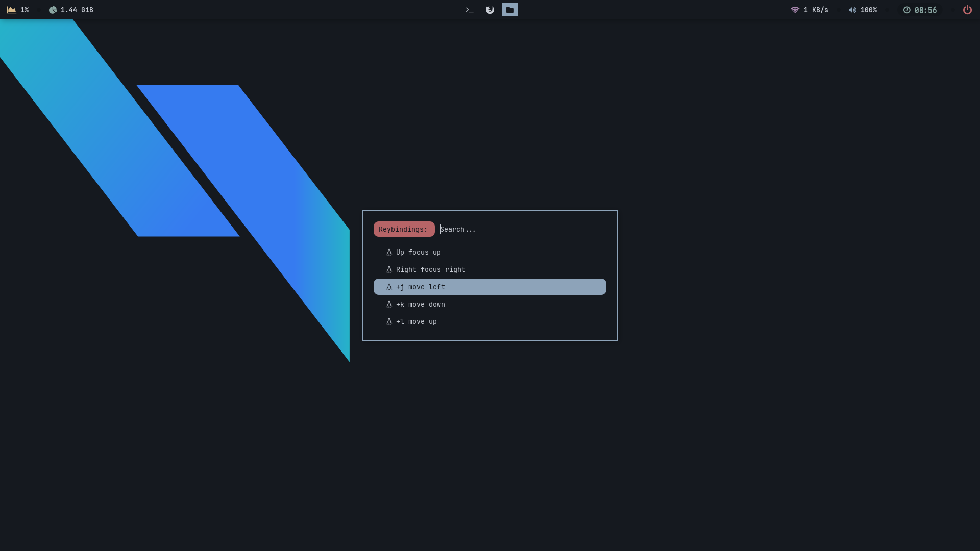Click penguin icon beside '+l move up'
The width and height of the screenshot is (980, 551).
point(389,321)
